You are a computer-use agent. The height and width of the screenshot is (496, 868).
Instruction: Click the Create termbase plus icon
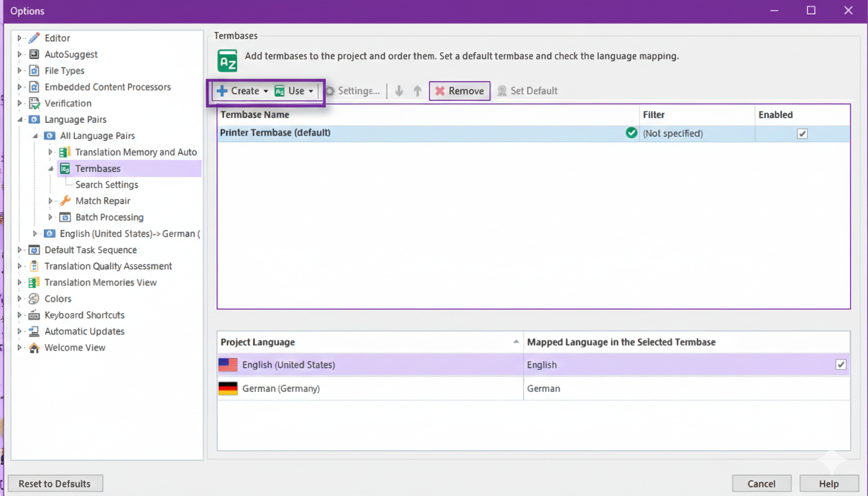pyautogui.click(x=222, y=91)
